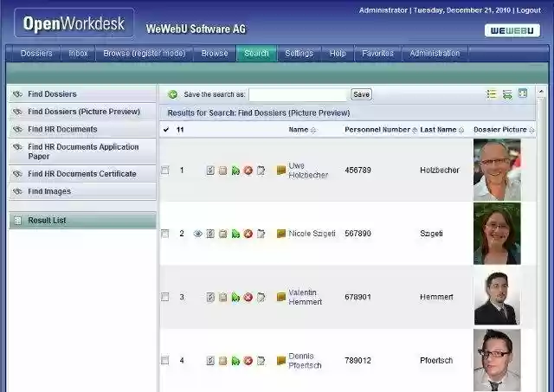Screen dimensions: 554x392
Task: Log out via the Logout link
Action: 529,10
